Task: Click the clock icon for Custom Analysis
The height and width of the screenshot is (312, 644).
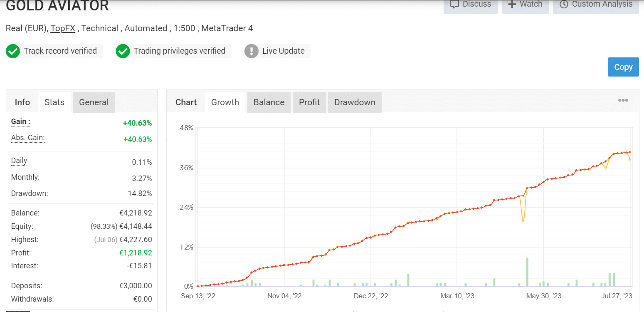Action: click(564, 4)
